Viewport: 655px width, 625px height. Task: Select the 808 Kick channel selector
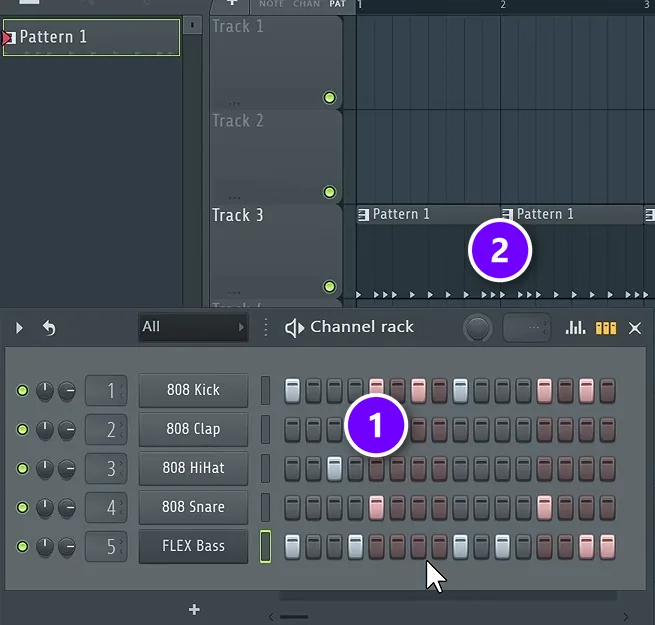click(x=265, y=391)
